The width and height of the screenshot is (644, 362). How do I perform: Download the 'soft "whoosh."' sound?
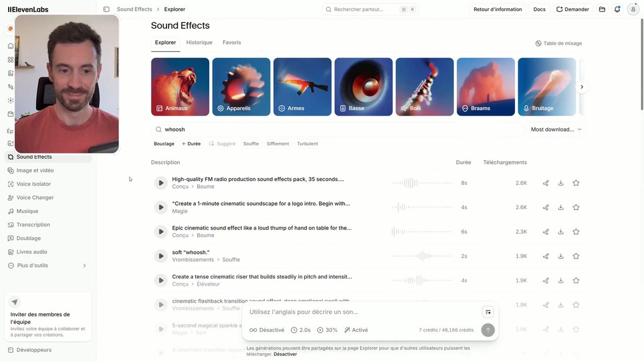tap(561, 256)
